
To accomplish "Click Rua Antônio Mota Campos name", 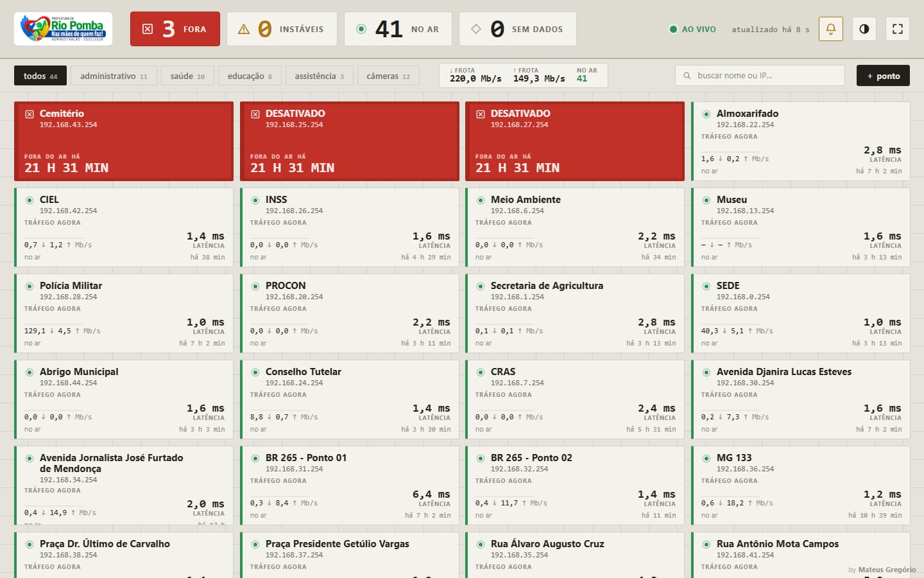I will click(x=778, y=544).
